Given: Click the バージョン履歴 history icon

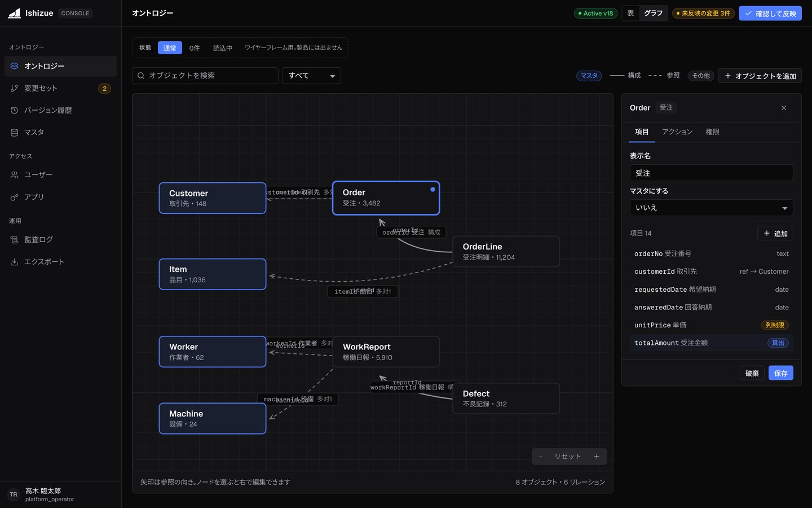Looking at the screenshot, I should point(14,110).
